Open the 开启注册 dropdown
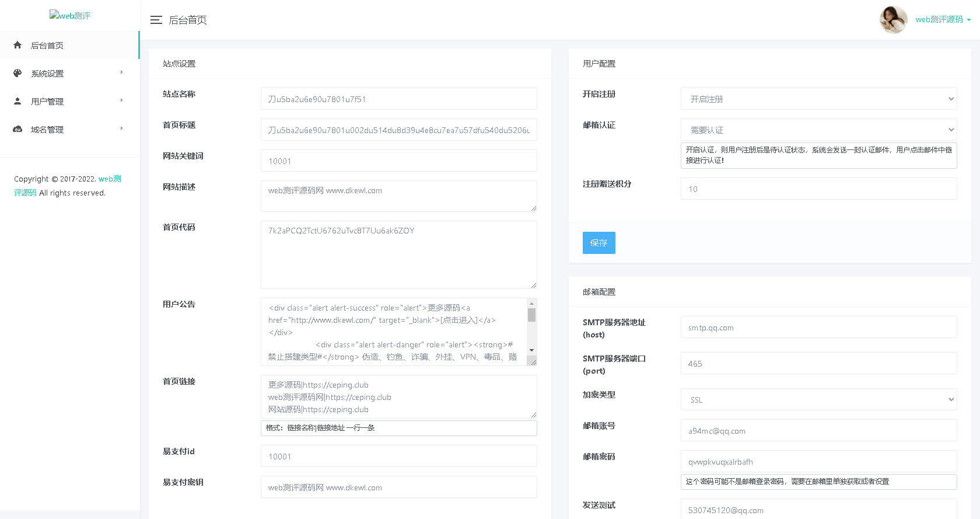This screenshot has width=980, height=519. coord(818,99)
